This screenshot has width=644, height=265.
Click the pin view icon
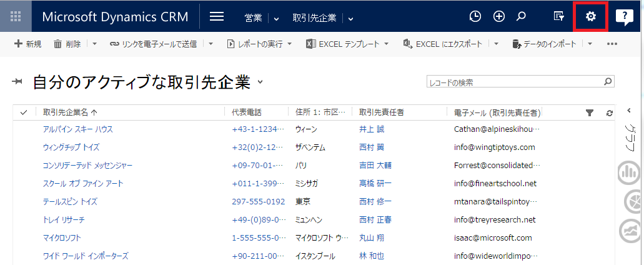(17, 82)
